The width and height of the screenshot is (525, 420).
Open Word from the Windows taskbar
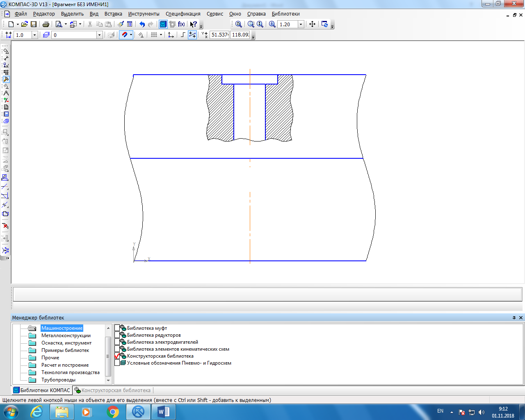point(163,411)
